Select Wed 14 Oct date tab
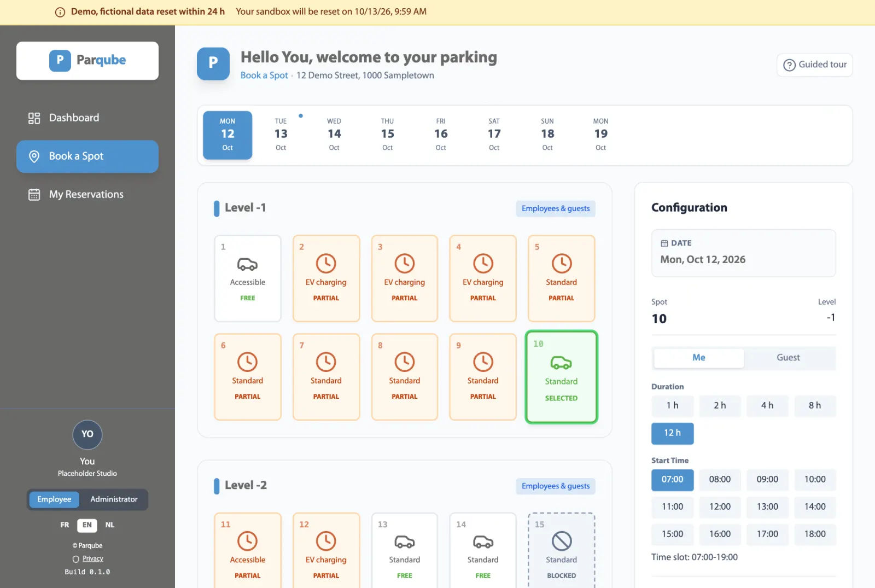Image resolution: width=875 pixels, height=588 pixels. click(334, 135)
